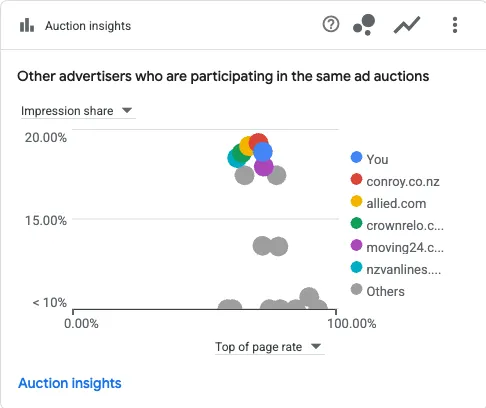Open the Top of page rate dropdown

(x=269, y=347)
